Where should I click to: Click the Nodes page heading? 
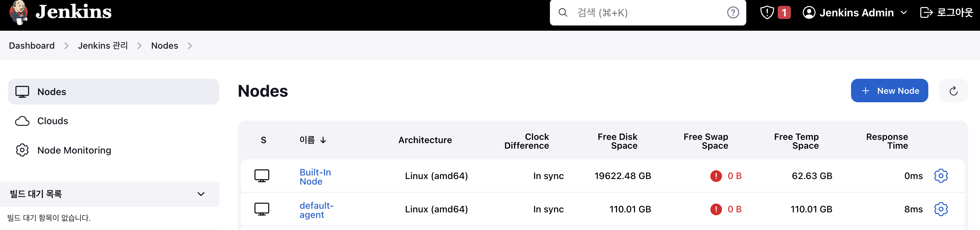pyautogui.click(x=263, y=91)
